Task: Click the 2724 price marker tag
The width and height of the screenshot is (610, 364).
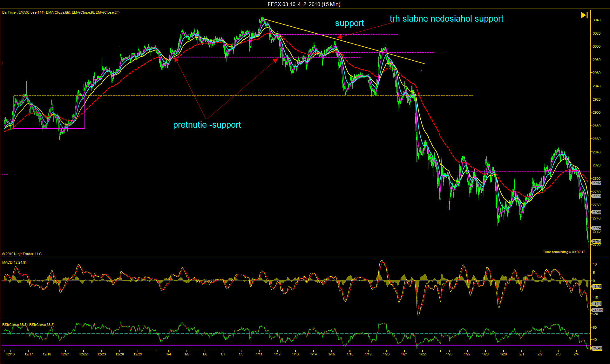Action: [597, 228]
